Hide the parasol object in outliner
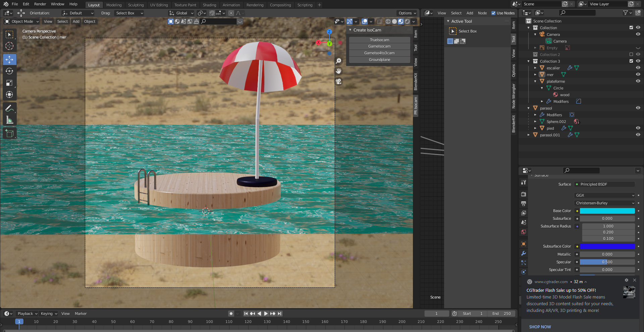Image resolution: width=644 pixels, height=332 pixels. click(638, 108)
